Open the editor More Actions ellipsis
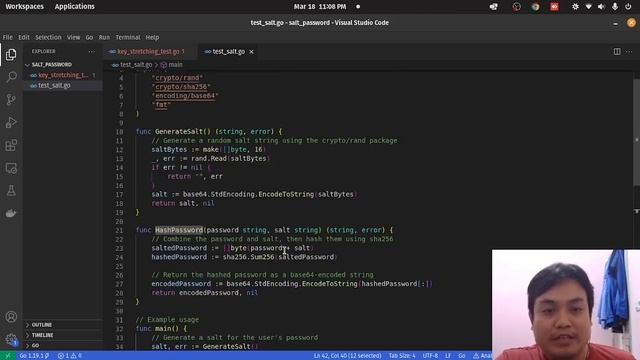The height and width of the screenshot is (360, 640). coord(629,51)
